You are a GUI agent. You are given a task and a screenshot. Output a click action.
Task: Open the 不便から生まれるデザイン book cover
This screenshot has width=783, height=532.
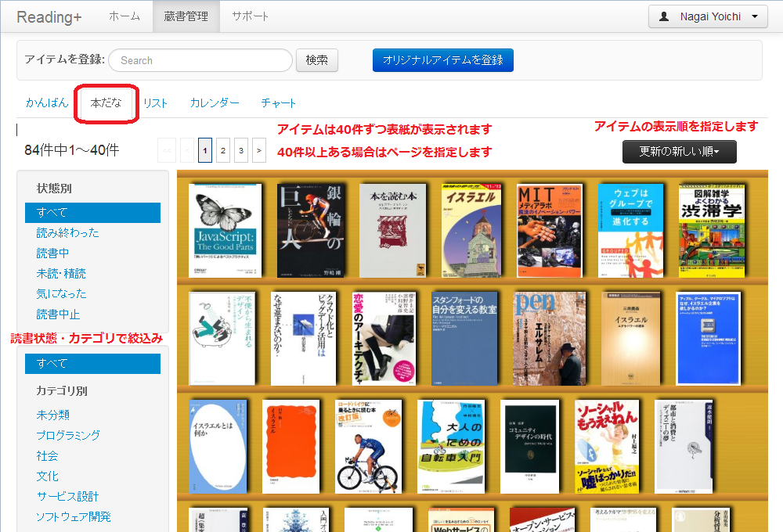pyautogui.click(x=222, y=338)
